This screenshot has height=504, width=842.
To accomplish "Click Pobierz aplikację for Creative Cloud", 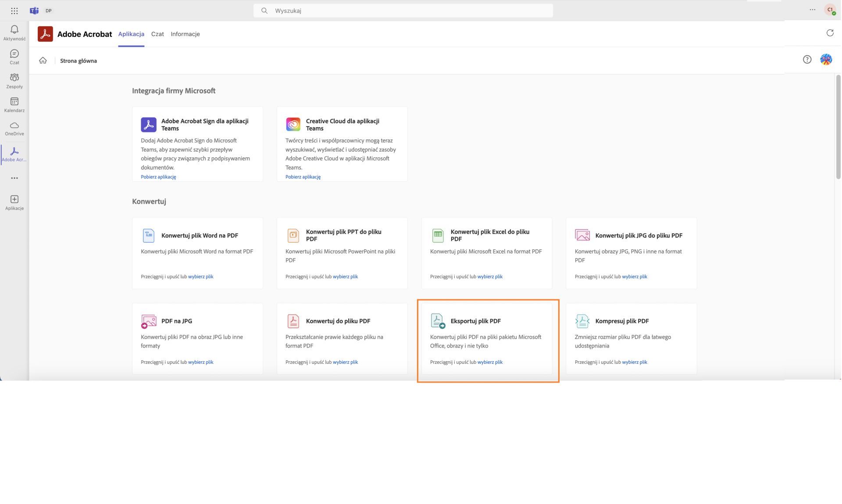I will [303, 177].
